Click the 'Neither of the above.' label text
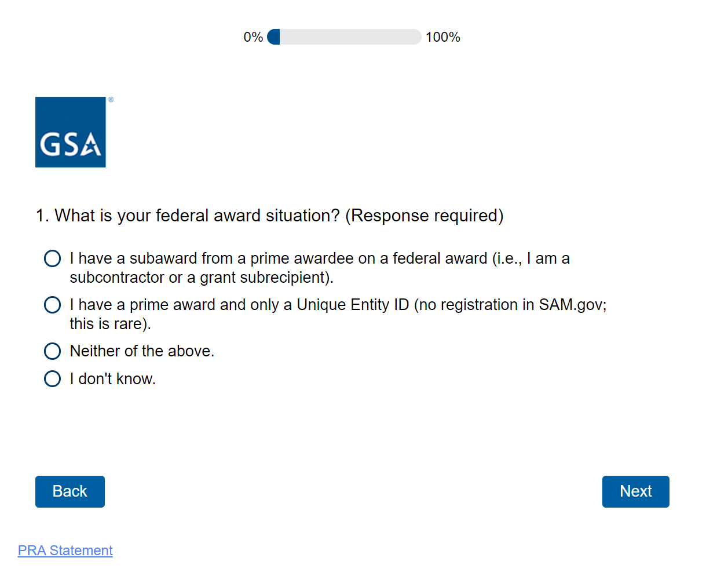Viewport: 728px width, 576px height. coord(142,351)
